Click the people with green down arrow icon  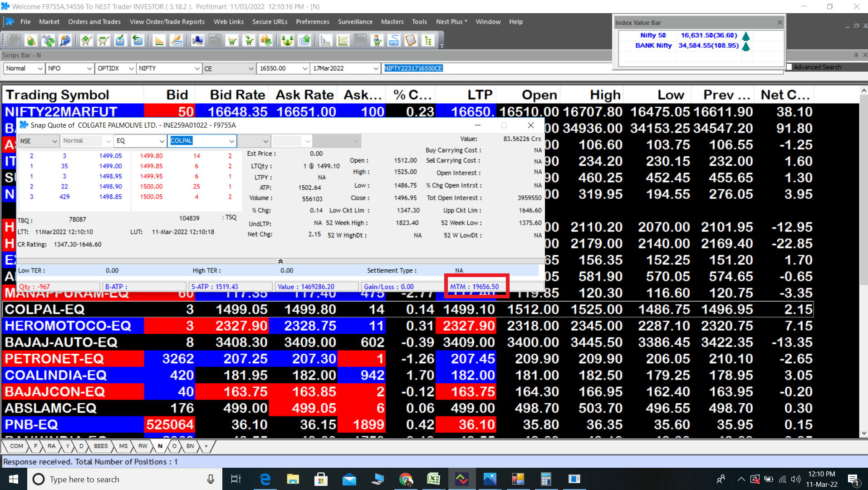tap(266, 41)
